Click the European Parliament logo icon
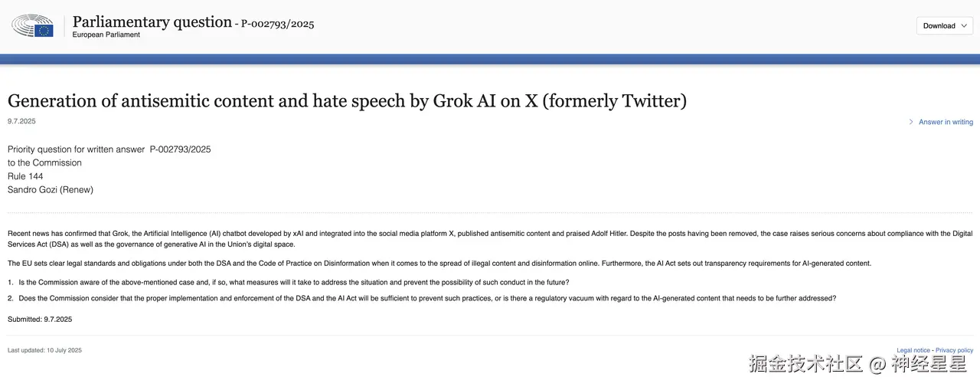The width and height of the screenshot is (980, 387). point(32,26)
